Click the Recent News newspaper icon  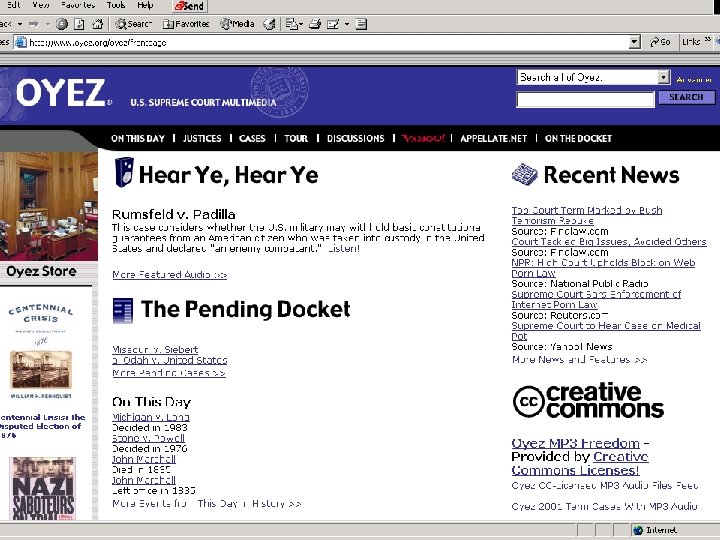(524, 174)
